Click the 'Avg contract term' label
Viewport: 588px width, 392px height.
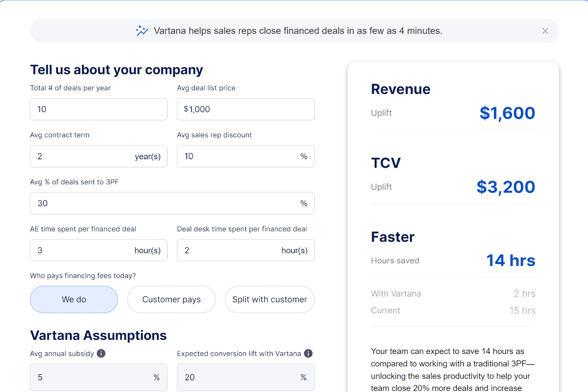(60, 135)
